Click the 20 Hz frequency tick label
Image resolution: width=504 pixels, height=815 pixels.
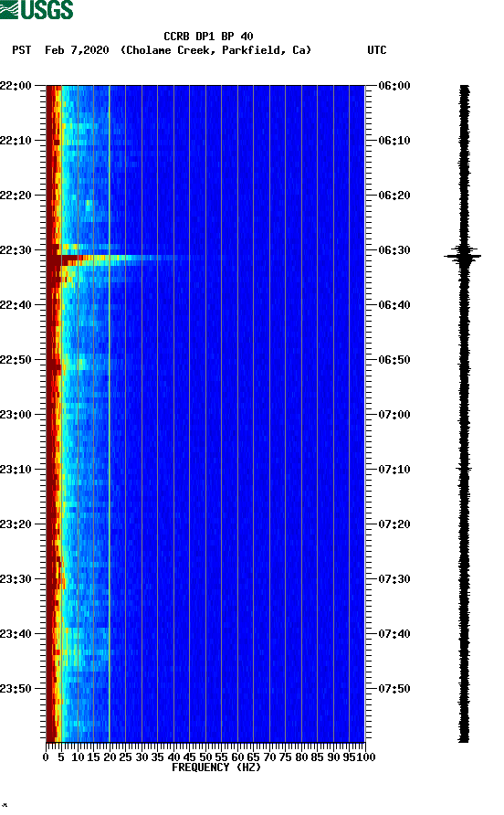110,757
